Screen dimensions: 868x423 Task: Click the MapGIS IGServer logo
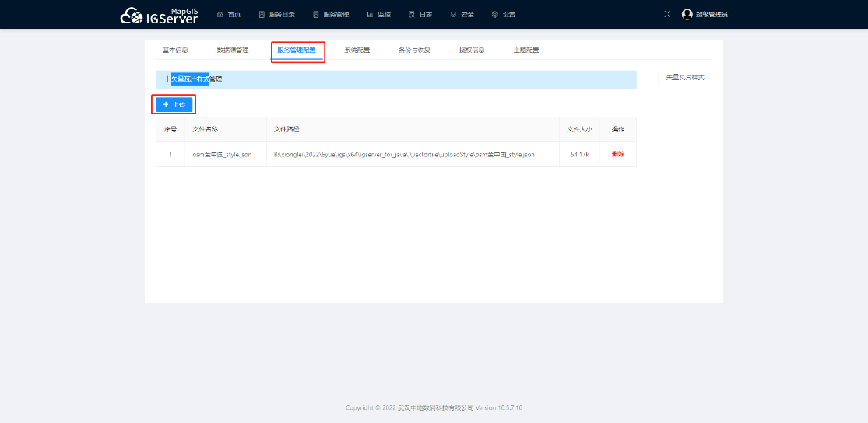pos(159,15)
